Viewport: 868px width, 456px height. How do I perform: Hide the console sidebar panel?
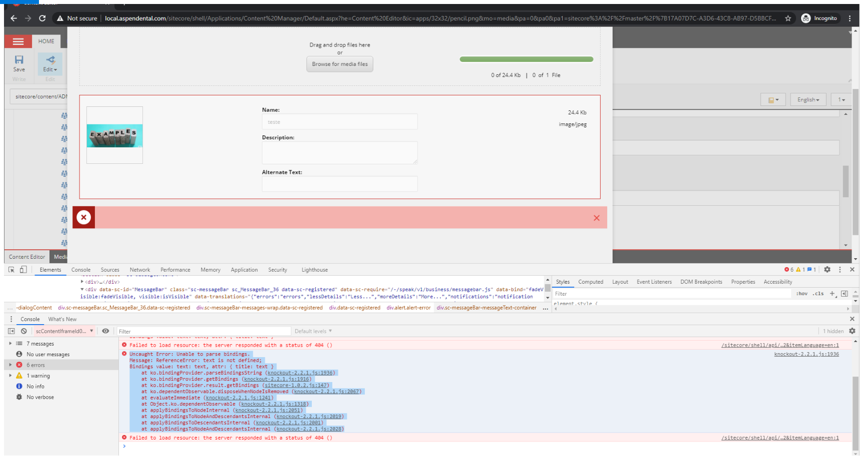tap(11, 331)
